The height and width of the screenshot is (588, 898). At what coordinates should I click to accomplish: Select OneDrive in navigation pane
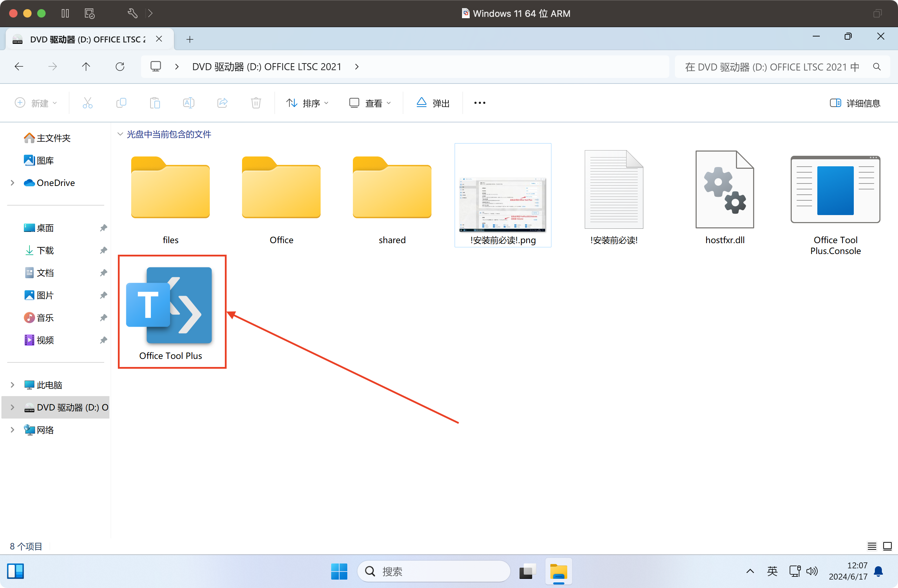coord(49,183)
